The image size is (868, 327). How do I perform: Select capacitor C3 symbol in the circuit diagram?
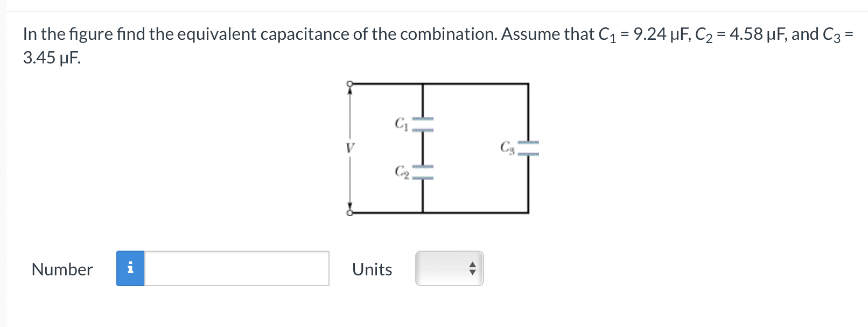click(x=528, y=147)
